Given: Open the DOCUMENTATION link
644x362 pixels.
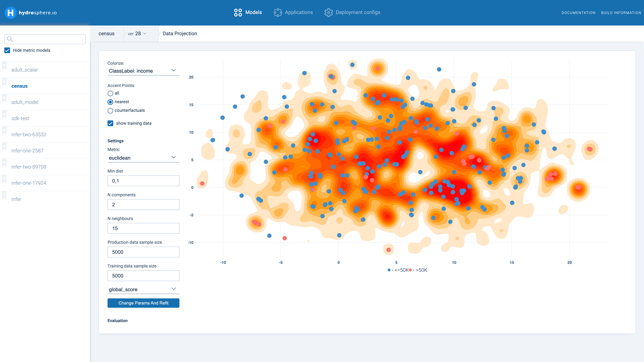Looking at the screenshot, I should [x=578, y=13].
